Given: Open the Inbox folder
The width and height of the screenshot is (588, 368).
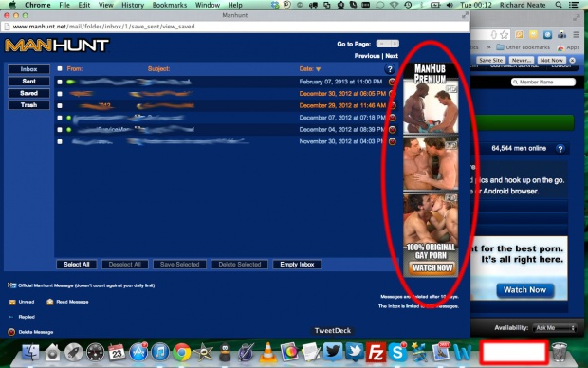Looking at the screenshot, I should (28, 69).
